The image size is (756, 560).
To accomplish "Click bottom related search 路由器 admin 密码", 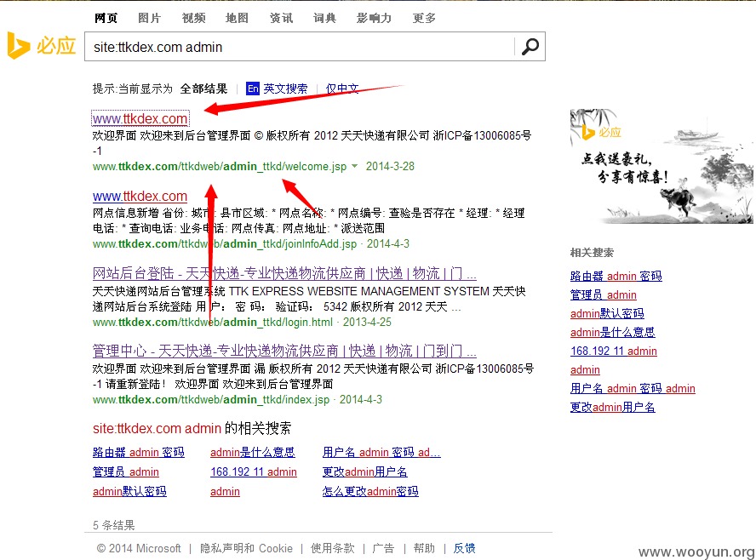I will pyautogui.click(x=139, y=453).
